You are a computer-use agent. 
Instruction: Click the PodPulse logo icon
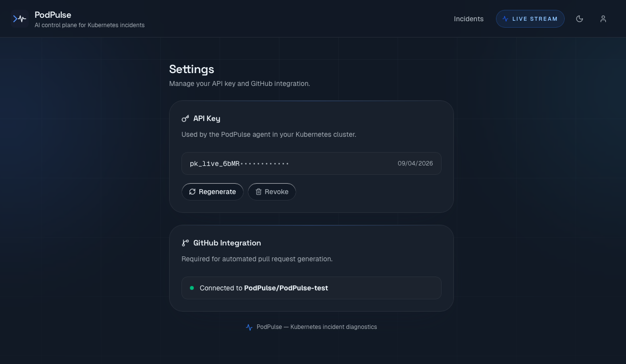click(x=20, y=18)
